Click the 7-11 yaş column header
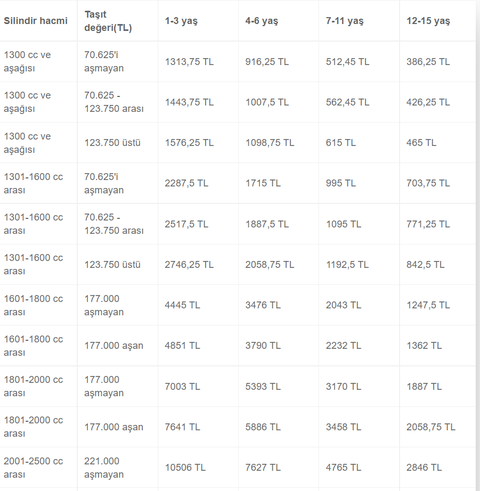 click(345, 21)
